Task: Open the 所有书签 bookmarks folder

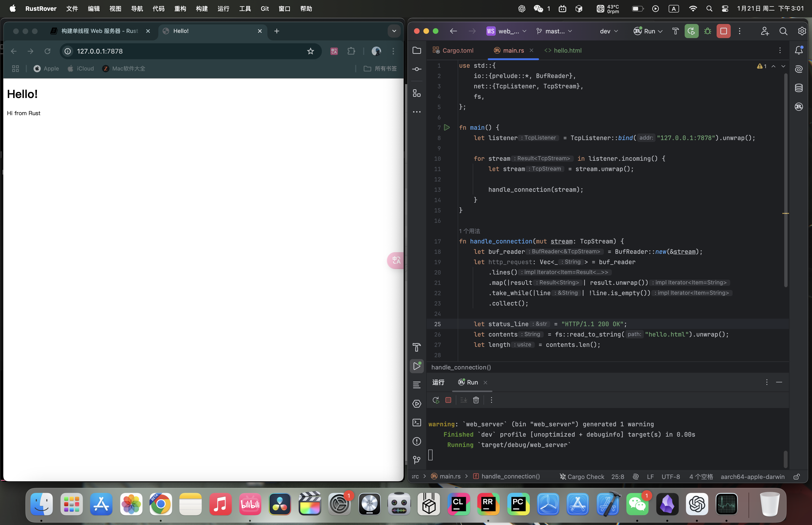Action: [x=380, y=69]
